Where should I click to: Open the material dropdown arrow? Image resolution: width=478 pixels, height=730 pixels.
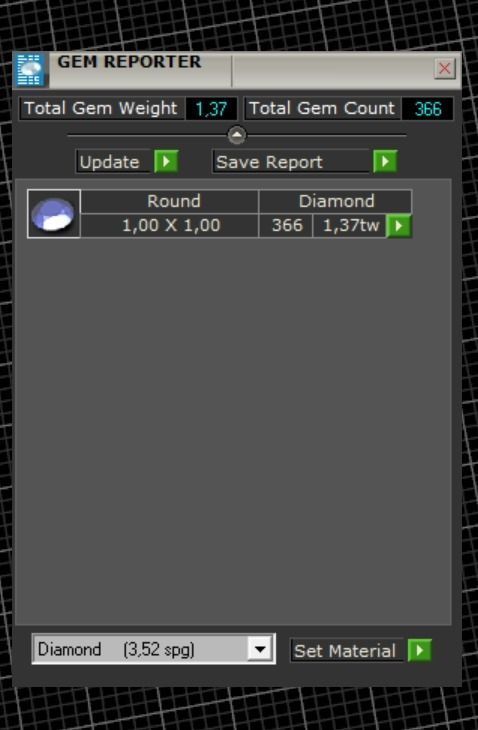260,649
